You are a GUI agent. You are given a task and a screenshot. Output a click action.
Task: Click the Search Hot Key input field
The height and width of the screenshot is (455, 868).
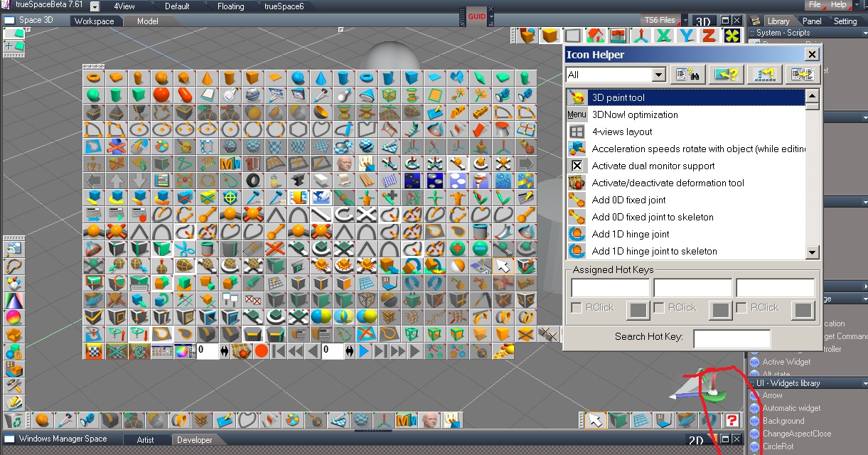[x=732, y=338]
